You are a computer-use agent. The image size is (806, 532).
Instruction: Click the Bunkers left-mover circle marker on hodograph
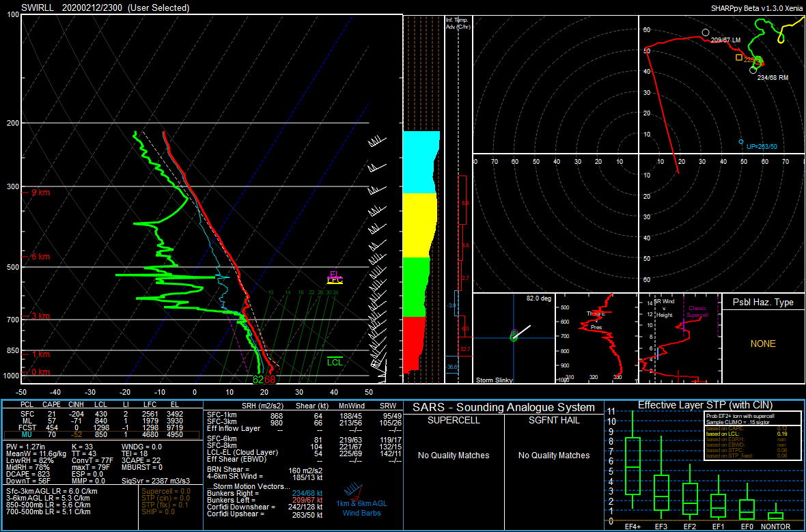pyautogui.click(x=706, y=33)
